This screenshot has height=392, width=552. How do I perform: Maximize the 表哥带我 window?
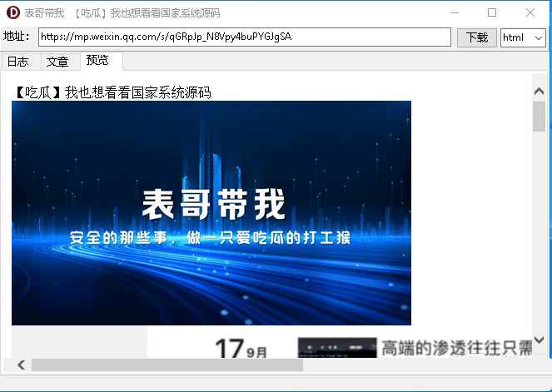(x=492, y=12)
